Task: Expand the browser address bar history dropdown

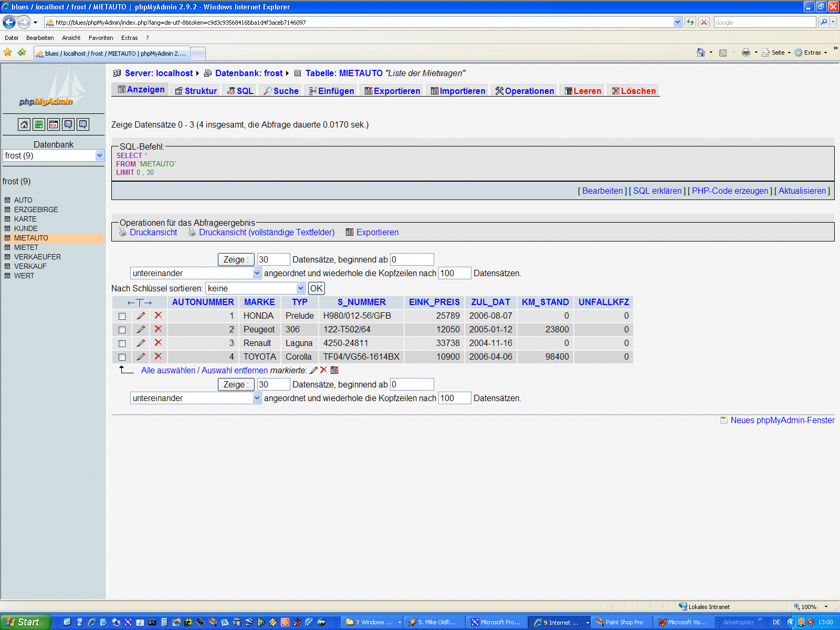Action: pos(678,22)
